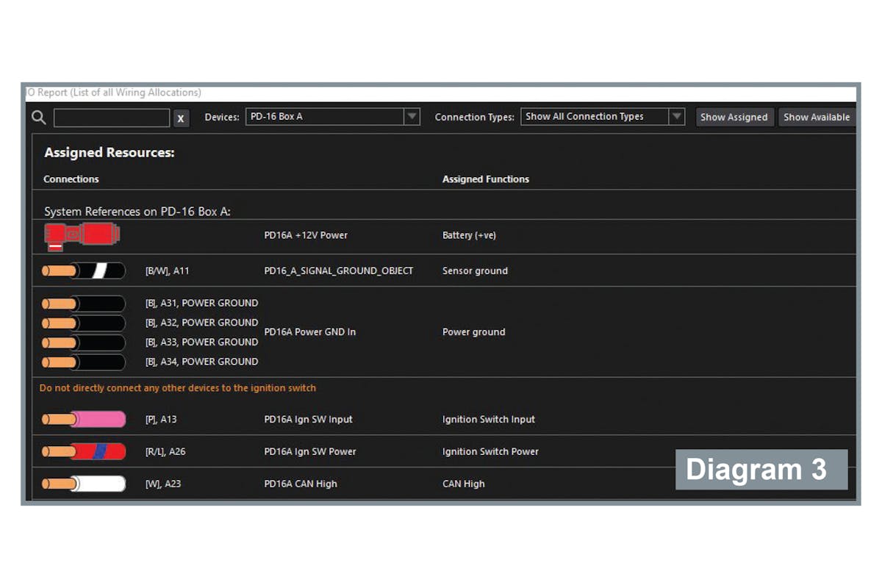
Task: Click the magnifying glass search icon
Action: [39, 118]
